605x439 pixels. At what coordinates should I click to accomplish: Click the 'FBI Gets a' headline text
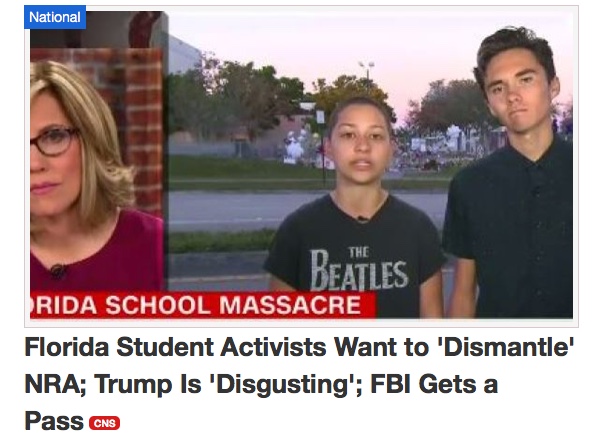click(434, 384)
